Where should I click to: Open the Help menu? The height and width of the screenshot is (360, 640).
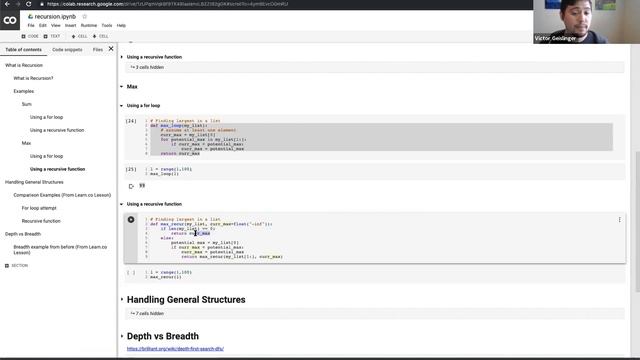pos(121,25)
